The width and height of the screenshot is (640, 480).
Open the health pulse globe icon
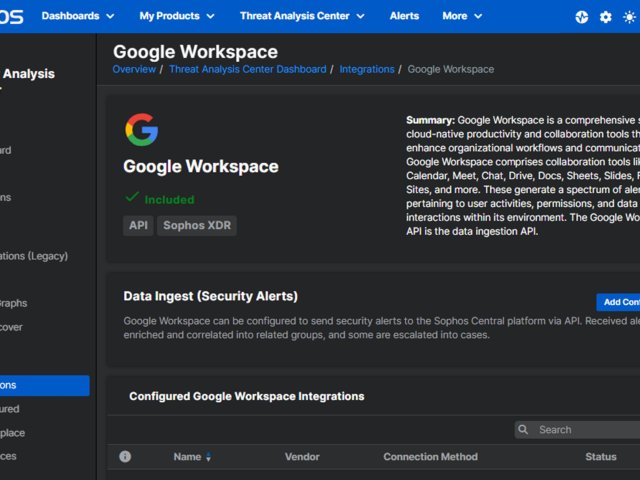(x=582, y=17)
